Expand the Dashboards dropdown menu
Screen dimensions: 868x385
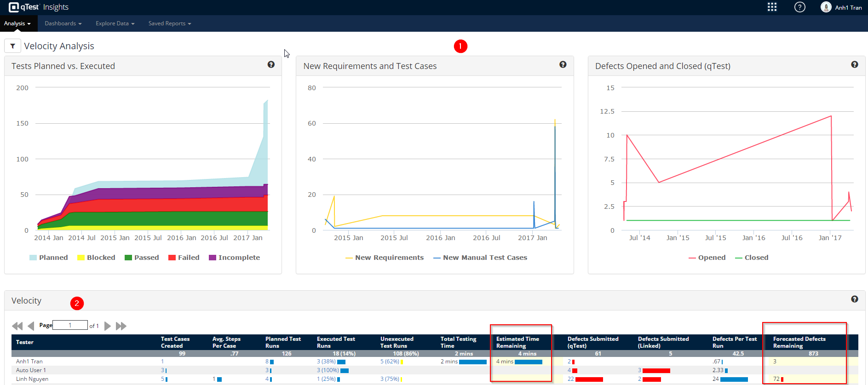click(x=63, y=23)
